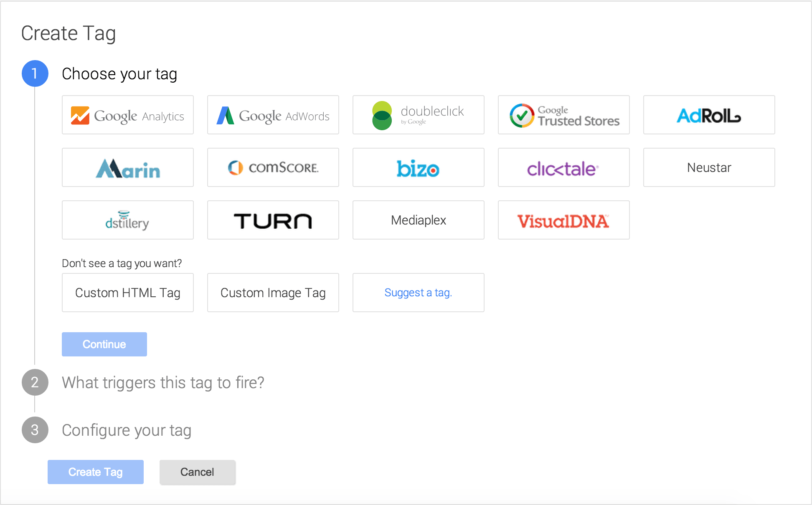The width and height of the screenshot is (812, 505).
Task: Pick the DoubleClick by Google tag
Action: pyautogui.click(x=418, y=115)
